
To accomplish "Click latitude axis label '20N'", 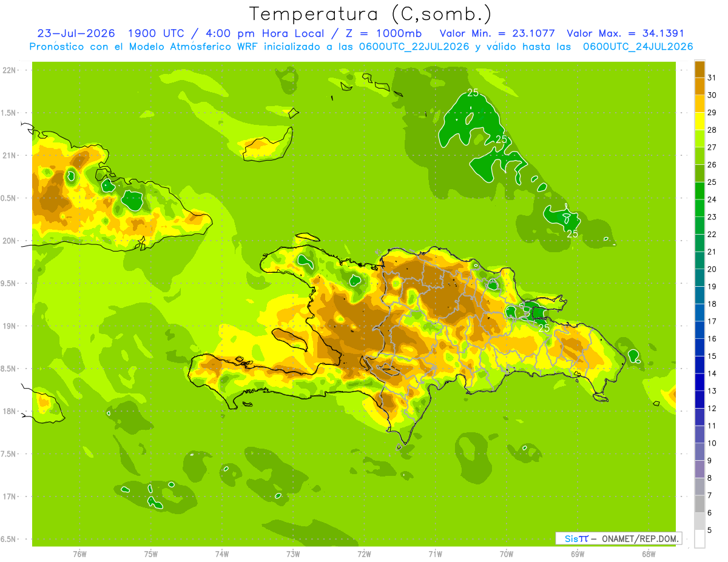I will point(9,241).
